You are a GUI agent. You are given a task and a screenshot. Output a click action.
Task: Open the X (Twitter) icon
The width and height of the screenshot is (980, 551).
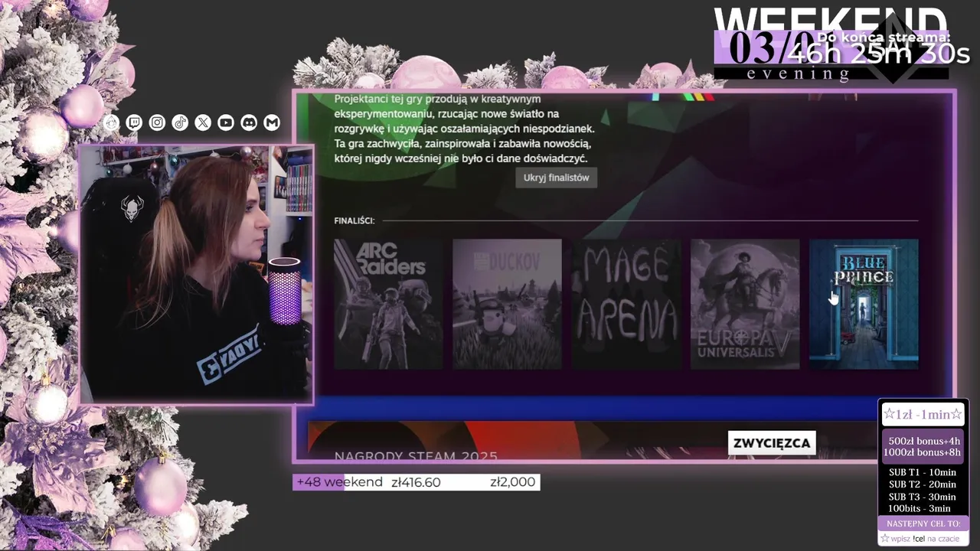(x=203, y=122)
